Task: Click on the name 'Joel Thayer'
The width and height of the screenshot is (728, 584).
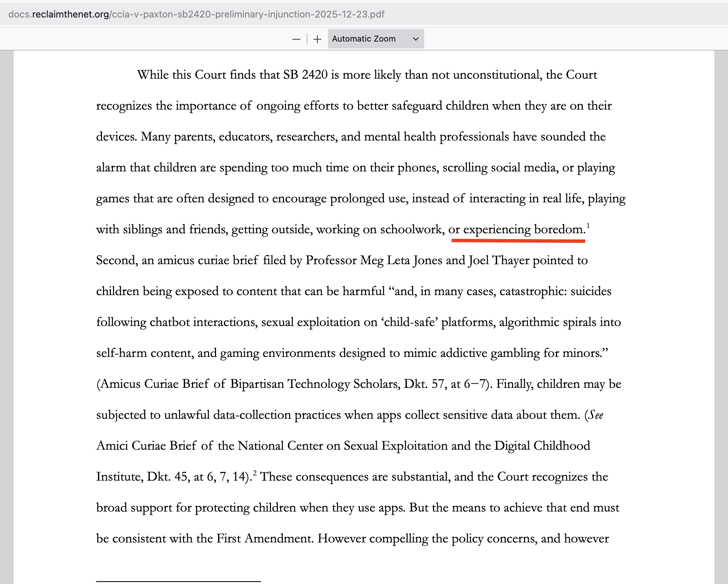Action: pos(499,260)
